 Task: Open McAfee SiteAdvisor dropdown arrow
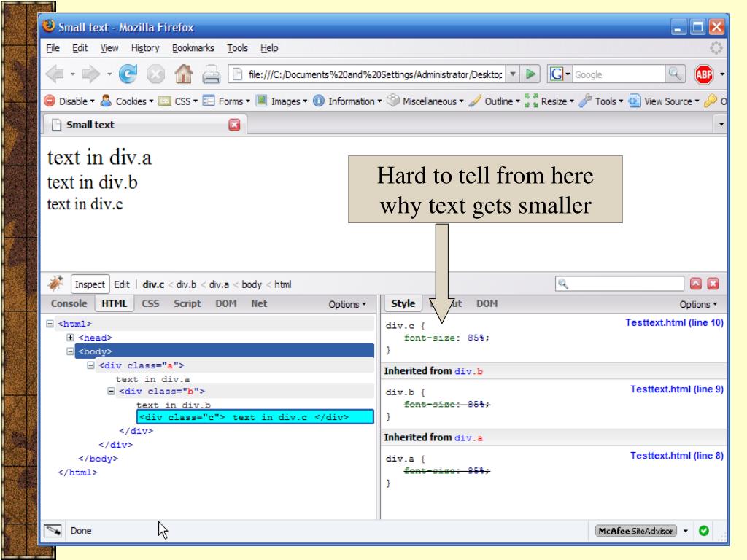point(686,531)
